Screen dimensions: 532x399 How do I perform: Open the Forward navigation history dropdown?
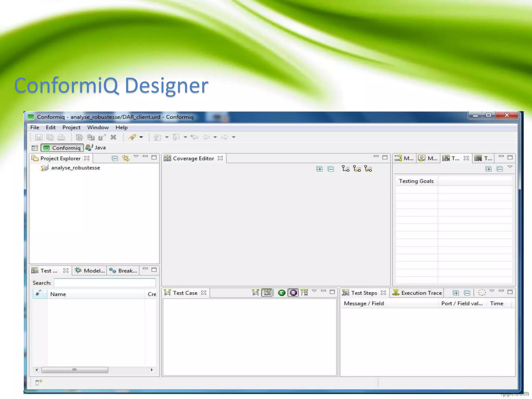pyautogui.click(x=234, y=137)
